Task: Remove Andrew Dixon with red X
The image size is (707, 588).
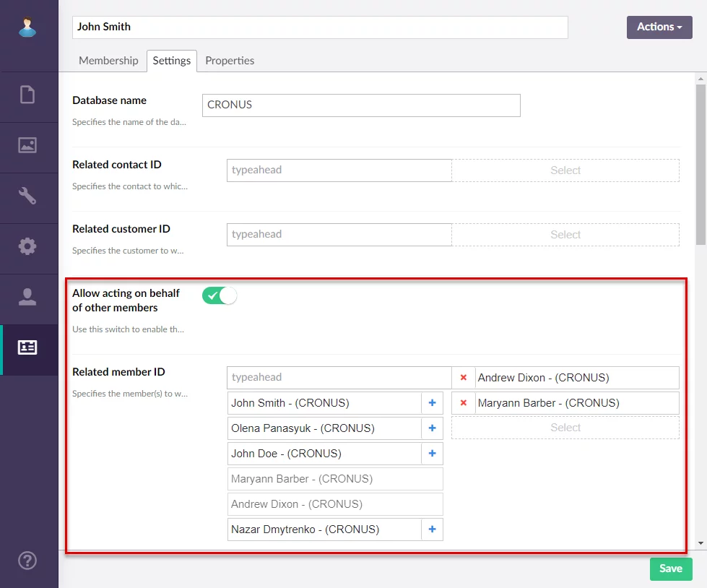Action: click(464, 378)
